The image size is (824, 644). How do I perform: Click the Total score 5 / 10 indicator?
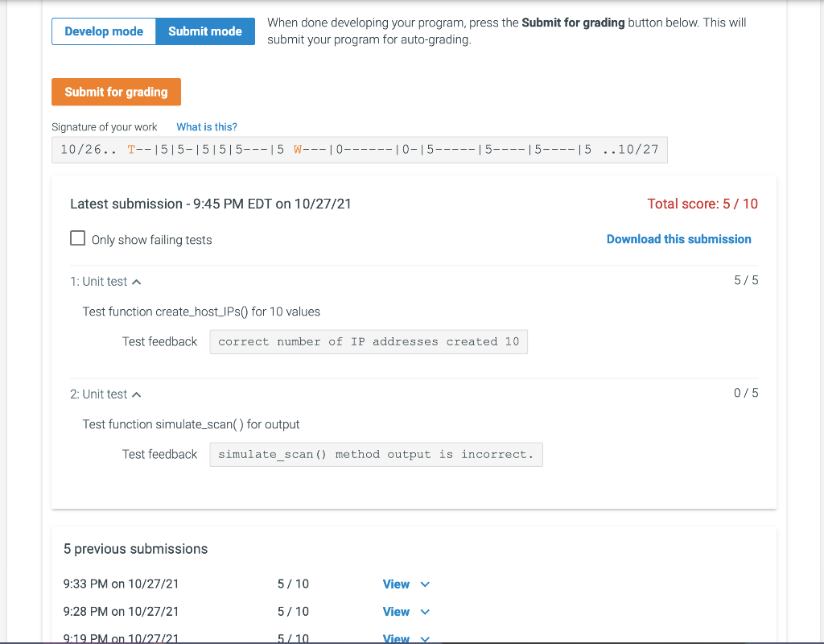pos(702,204)
